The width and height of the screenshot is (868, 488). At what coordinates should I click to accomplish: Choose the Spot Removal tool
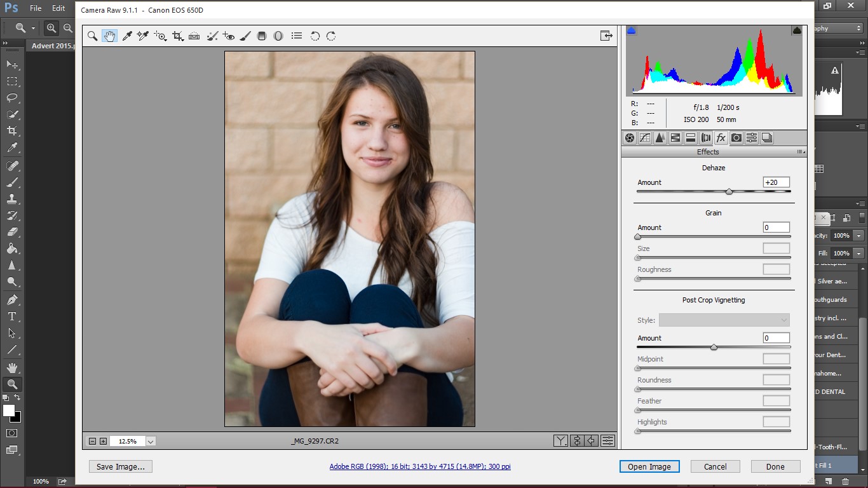(x=212, y=36)
